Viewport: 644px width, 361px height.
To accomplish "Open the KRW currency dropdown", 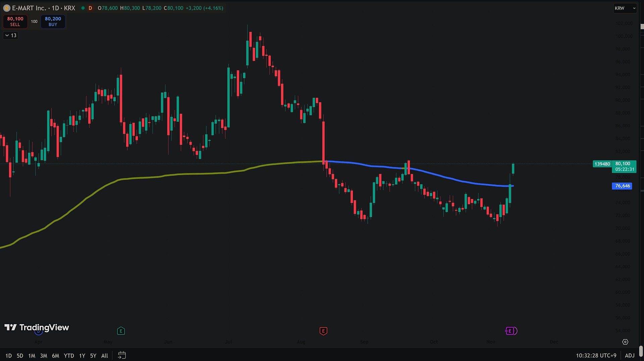I will [x=625, y=8].
